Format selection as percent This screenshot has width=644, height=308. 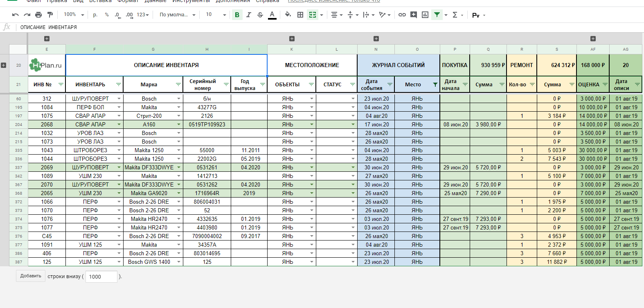pyautogui.click(x=107, y=15)
